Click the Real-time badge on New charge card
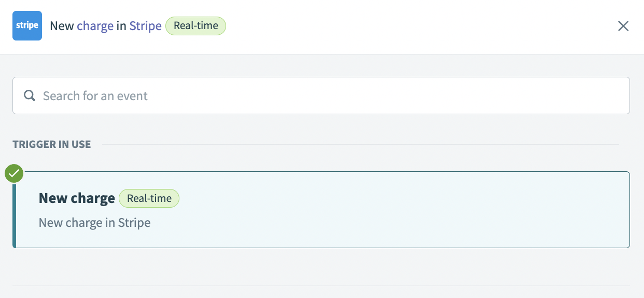 click(149, 198)
